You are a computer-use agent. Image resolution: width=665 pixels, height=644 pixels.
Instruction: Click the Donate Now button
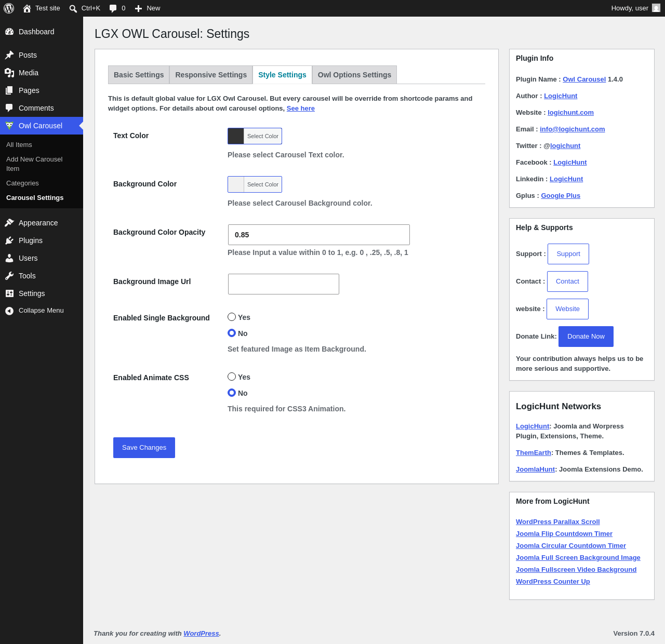click(x=586, y=337)
